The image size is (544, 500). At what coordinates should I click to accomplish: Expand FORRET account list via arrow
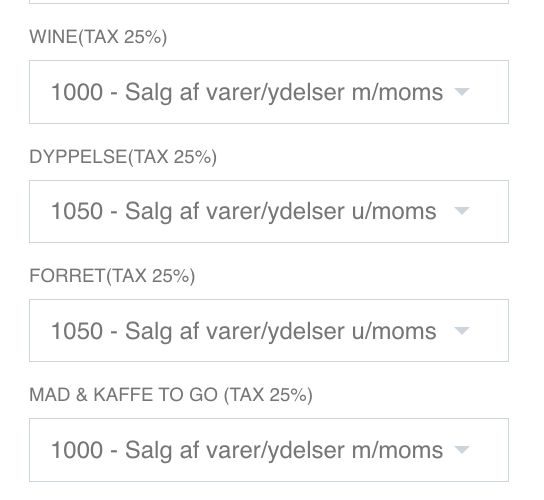(x=462, y=331)
